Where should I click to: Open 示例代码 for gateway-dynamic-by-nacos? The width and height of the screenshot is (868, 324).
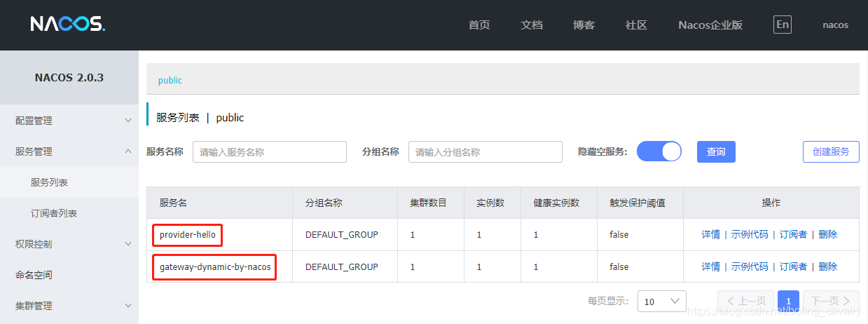click(x=750, y=266)
